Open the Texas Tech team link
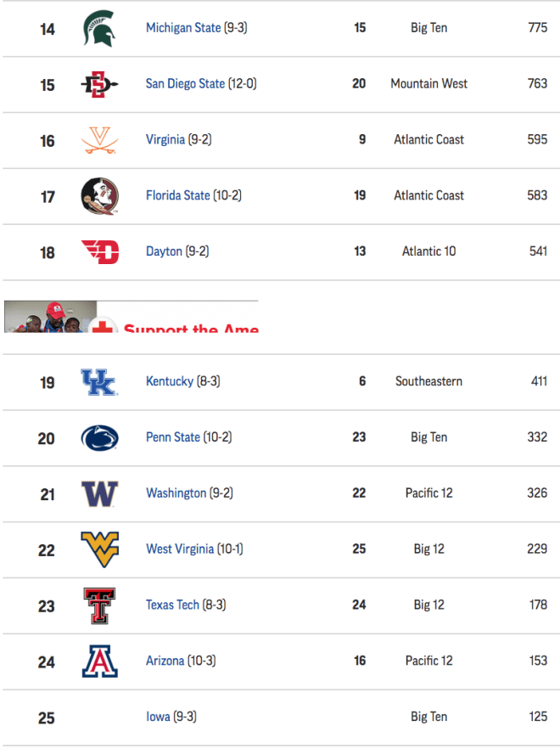 172,605
